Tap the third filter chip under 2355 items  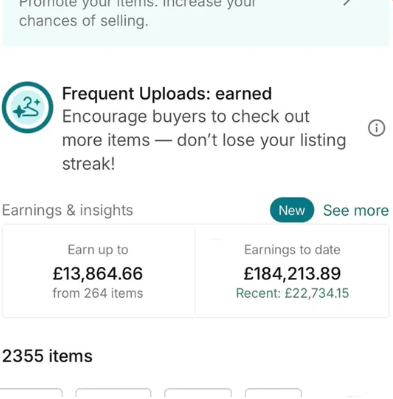pos(198,394)
